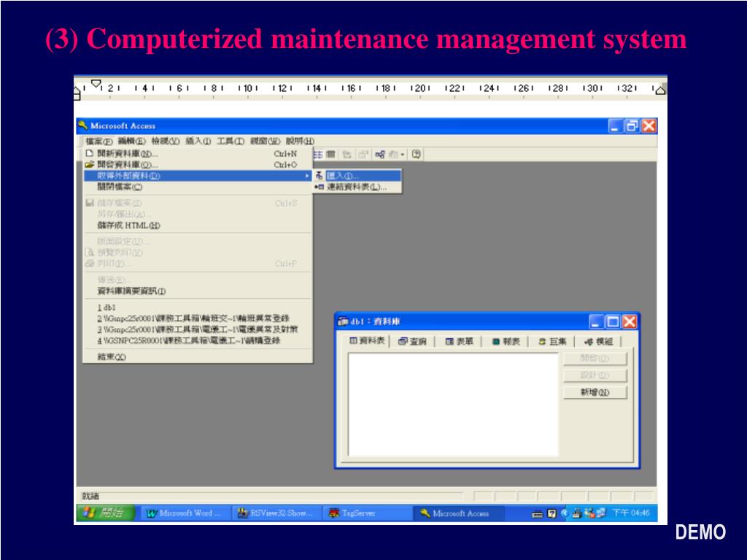Click the network computers tray icon

click(x=600, y=513)
